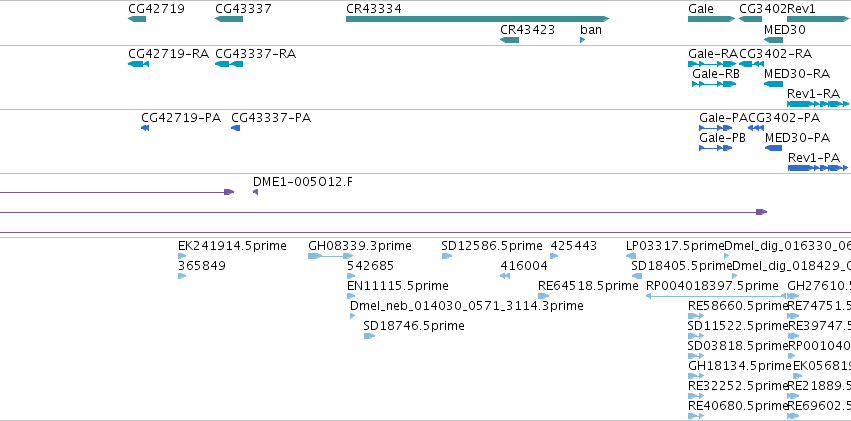The height and width of the screenshot is (421, 851).
Task: Click the CG42719-PA protein feature
Action: (145, 128)
